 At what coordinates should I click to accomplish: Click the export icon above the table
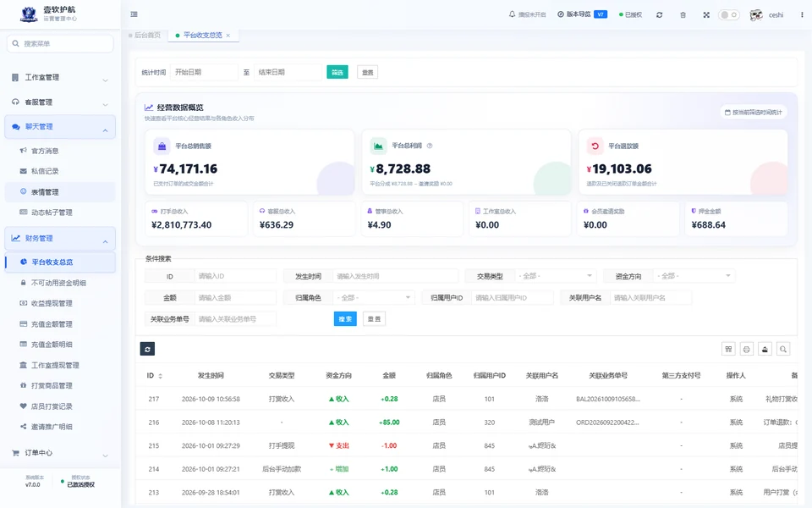click(765, 349)
